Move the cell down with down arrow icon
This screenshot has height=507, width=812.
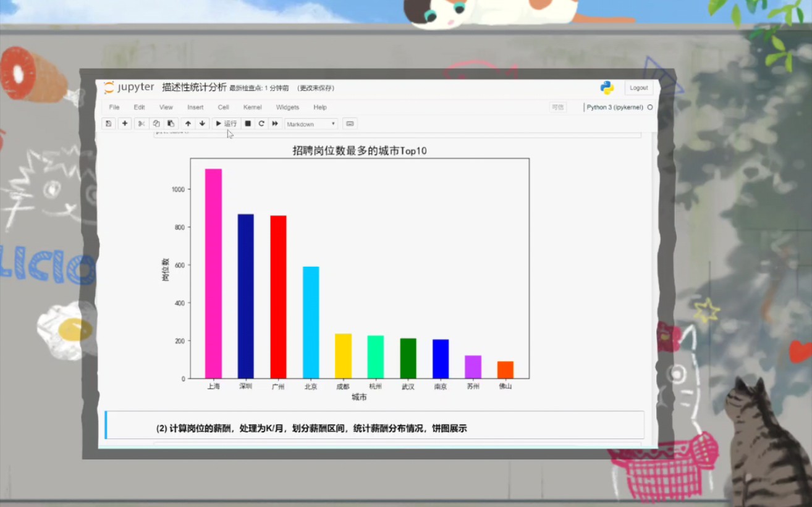[x=202, y=124]
